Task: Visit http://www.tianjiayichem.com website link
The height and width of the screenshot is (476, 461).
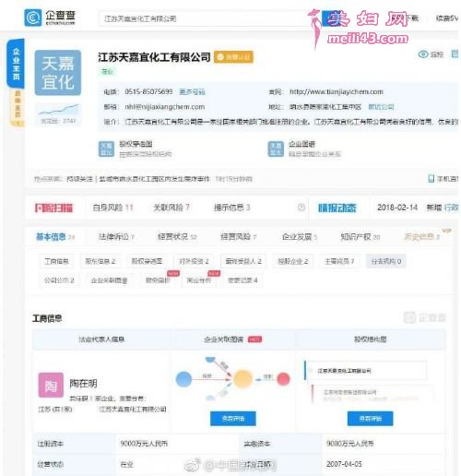Action: coord(337,91)
